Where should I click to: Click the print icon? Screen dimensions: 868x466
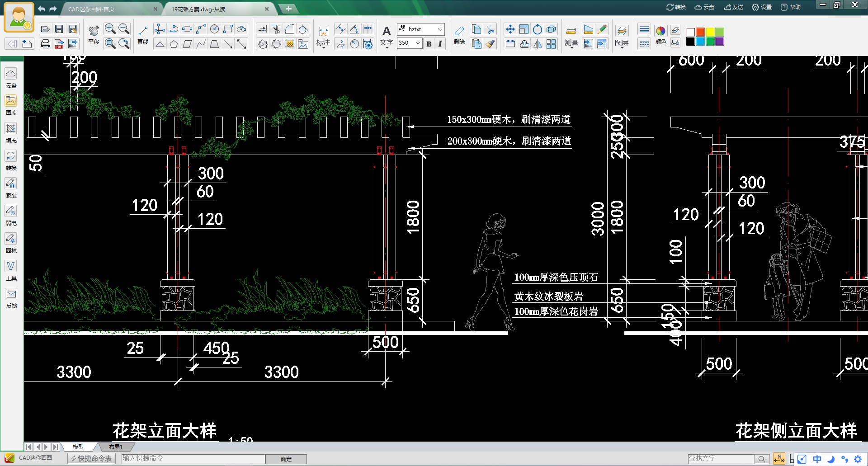coord(45,44)
